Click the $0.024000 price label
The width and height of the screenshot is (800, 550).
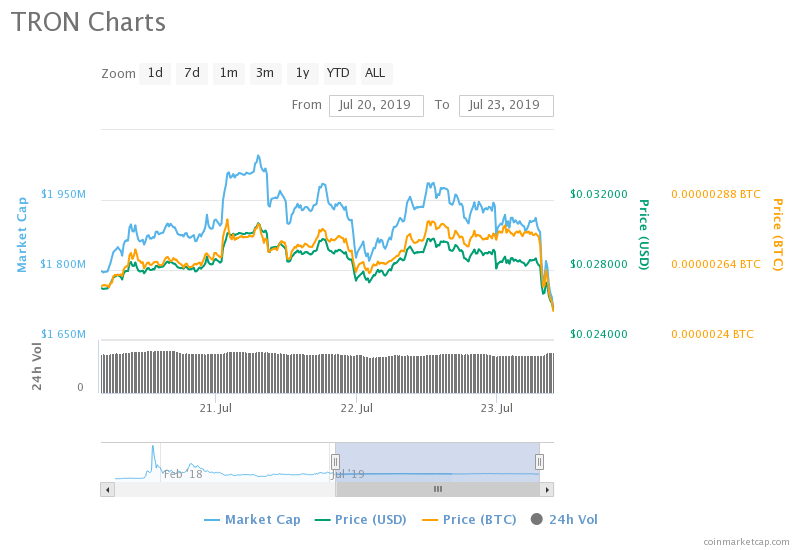point(599,334)
